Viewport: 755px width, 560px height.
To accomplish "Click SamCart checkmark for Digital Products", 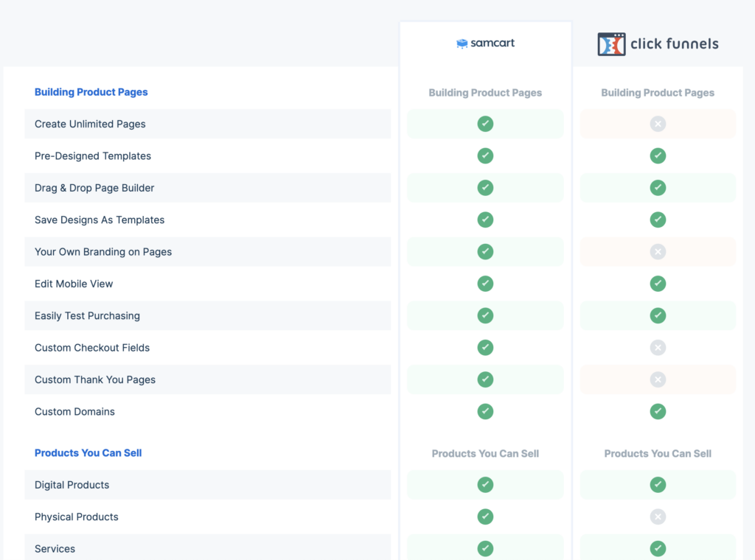I will [485, 484].
